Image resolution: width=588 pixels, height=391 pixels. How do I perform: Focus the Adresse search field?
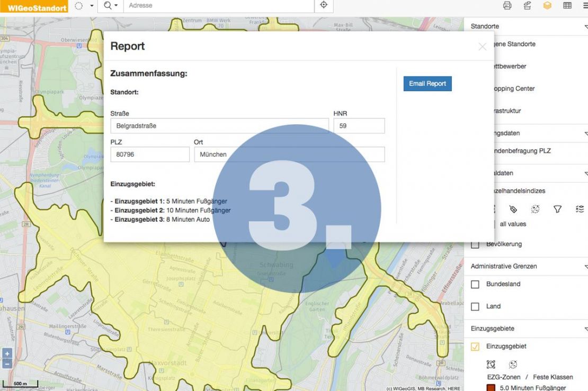coord(219,6)
